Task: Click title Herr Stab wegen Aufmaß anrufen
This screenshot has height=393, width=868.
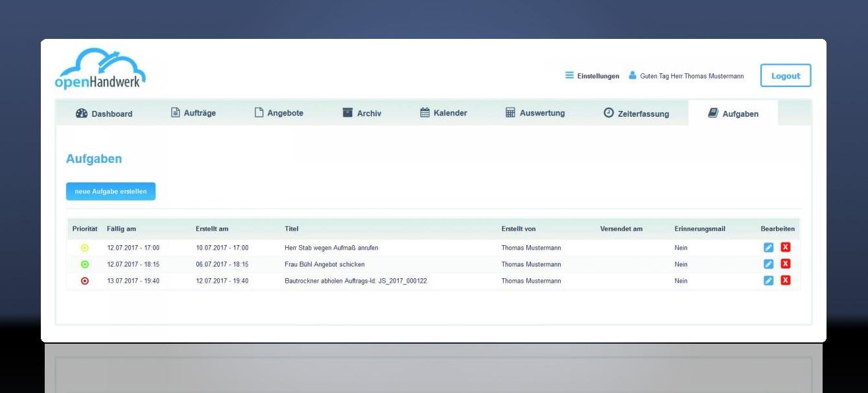Action: coord(331,248)
